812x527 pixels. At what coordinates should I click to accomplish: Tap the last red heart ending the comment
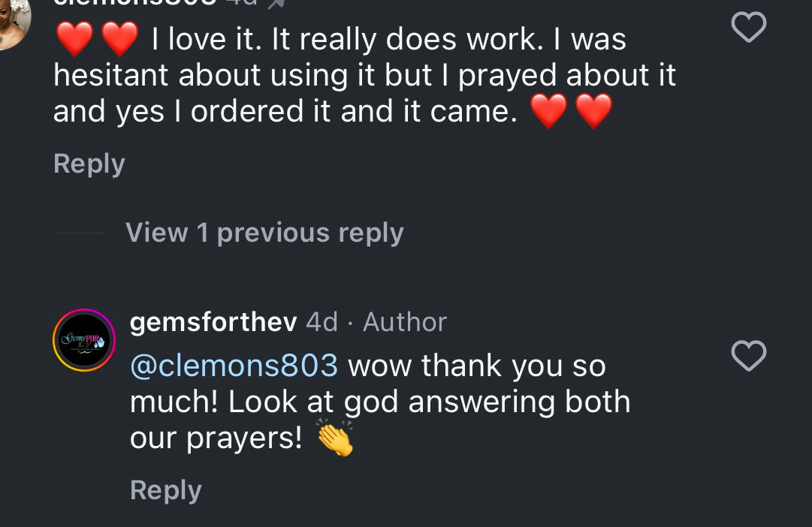tap(594, 112)
